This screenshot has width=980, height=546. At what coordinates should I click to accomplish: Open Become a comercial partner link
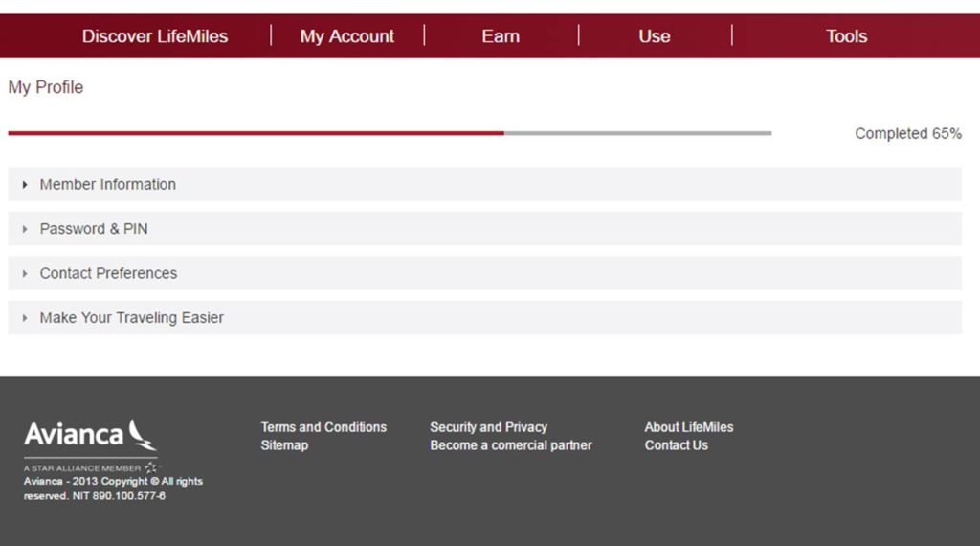point(511,445)
